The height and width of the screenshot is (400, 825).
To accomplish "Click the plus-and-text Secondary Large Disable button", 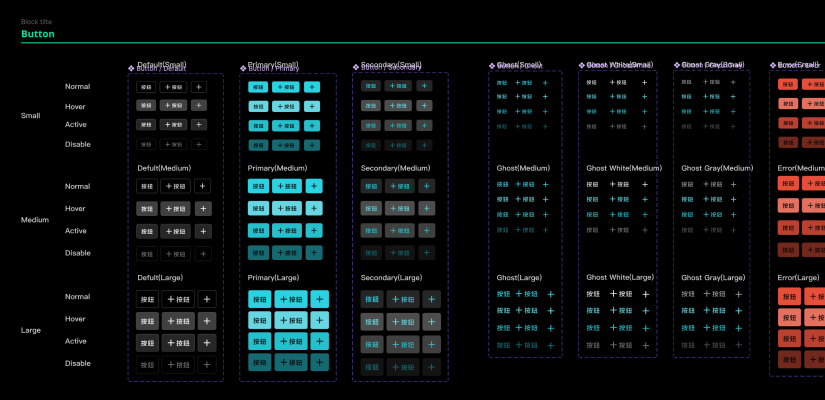I will point(403,367).
